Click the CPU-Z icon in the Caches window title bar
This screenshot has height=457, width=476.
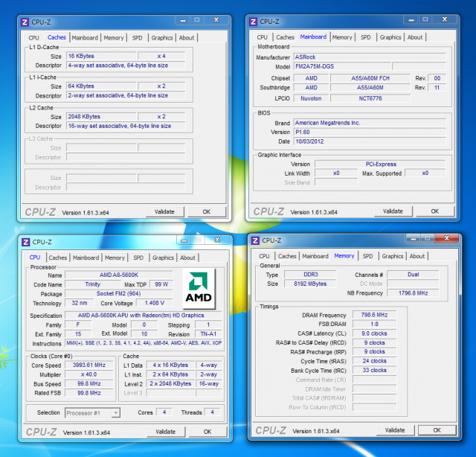25,22
